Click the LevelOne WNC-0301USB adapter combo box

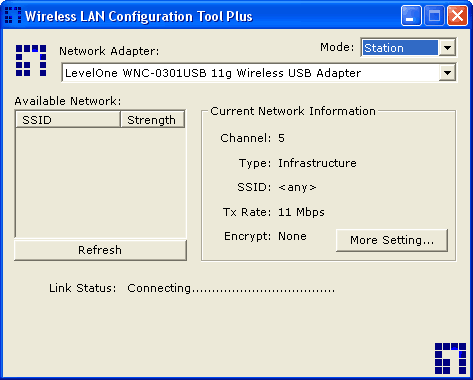pyautogui.click(x=259, y=73)
